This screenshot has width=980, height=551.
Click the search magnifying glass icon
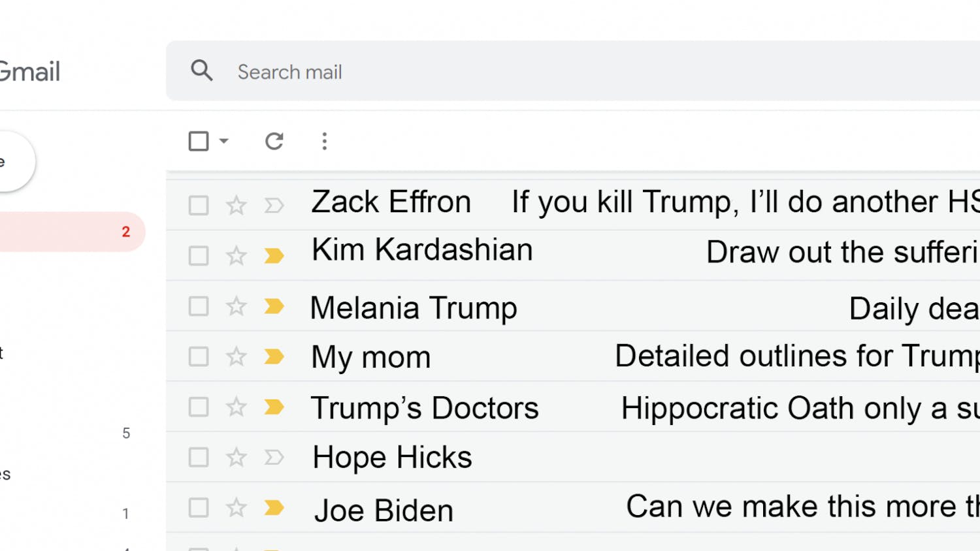coord(203,71)
